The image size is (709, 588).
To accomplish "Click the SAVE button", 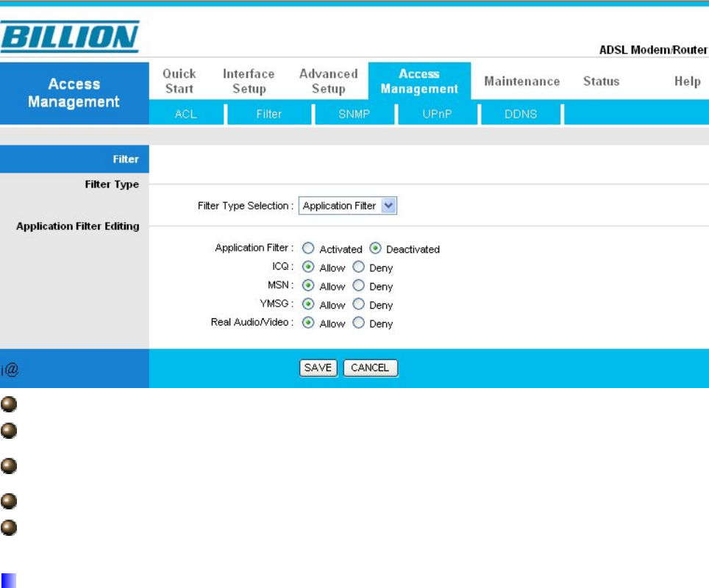I will [x=318, y=368].
